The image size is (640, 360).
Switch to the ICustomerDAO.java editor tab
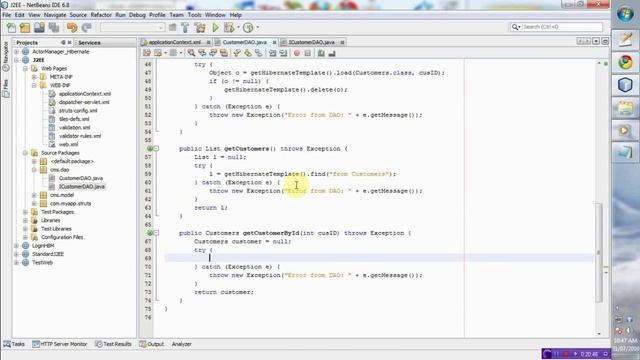(312, 42)
